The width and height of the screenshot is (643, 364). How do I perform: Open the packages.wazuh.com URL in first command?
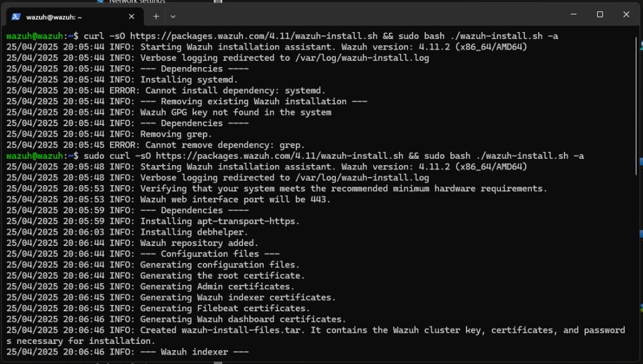tap(254, 36)
